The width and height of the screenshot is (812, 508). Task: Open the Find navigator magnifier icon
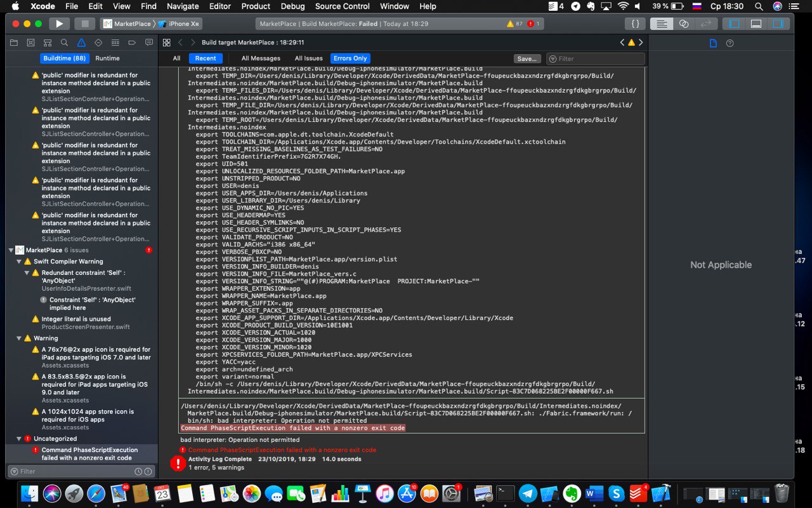click(x=64, y=43)
